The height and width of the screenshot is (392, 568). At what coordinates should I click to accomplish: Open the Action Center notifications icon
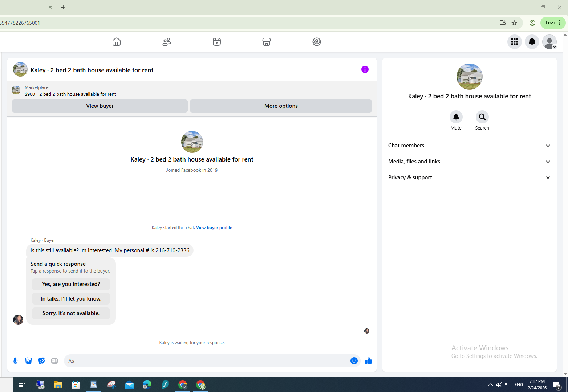[557, 385]
